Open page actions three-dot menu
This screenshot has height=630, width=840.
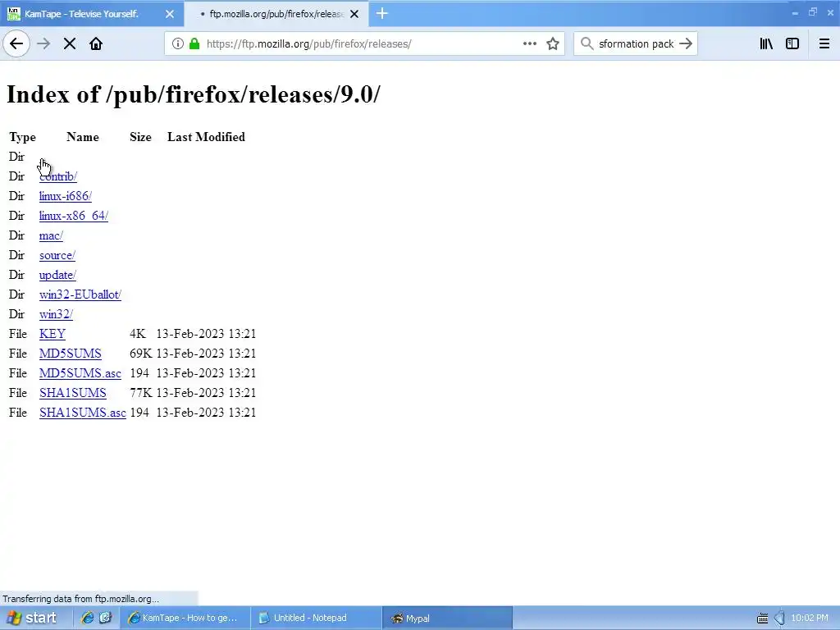(530, 44)
